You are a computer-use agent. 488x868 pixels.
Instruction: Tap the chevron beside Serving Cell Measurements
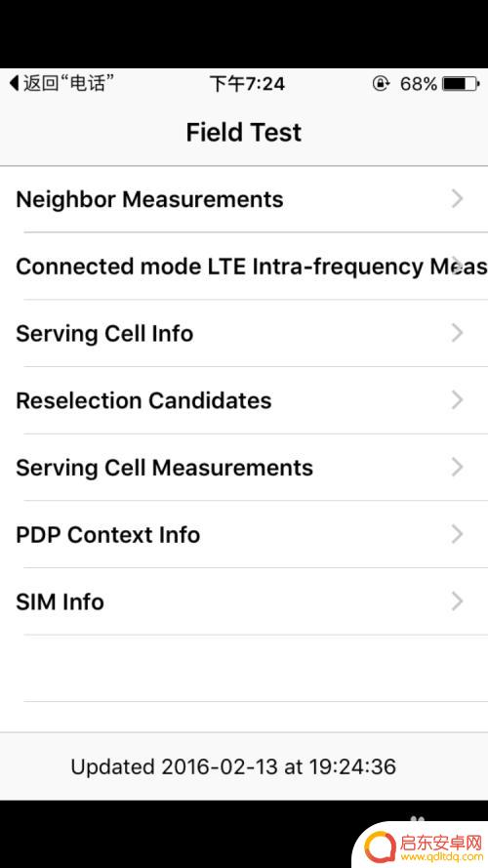(x=457, y=467)
